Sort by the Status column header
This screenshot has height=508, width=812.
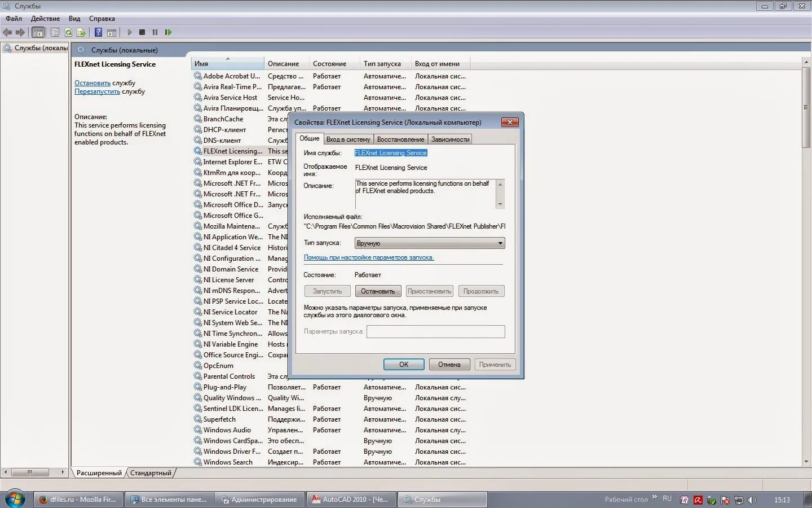click(334, 63)
